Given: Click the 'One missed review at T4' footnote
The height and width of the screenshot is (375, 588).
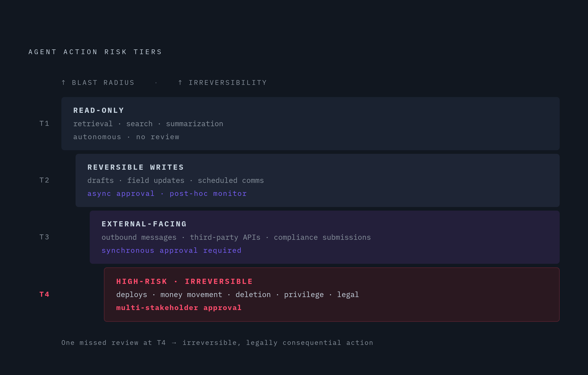Looking at the screenshot, I should pos(217,343).
